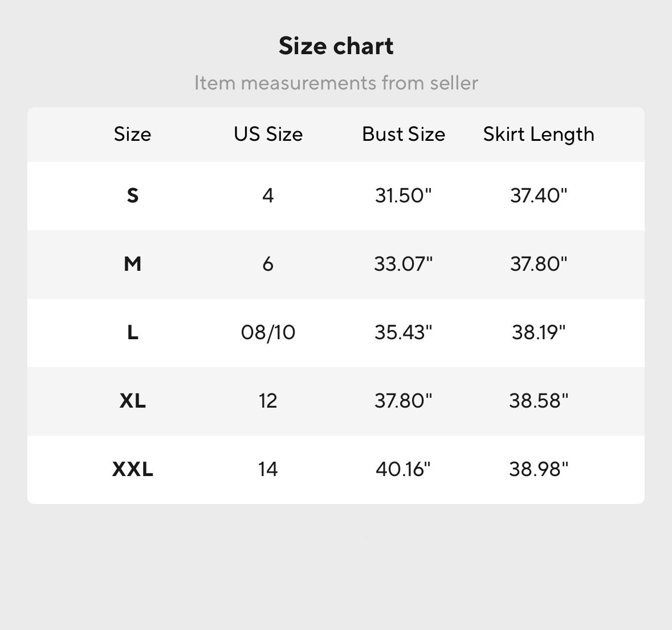The image size is (672, 630).
Task: Select the S size row label
Action: pyautogui.click(x=132, y=196)
